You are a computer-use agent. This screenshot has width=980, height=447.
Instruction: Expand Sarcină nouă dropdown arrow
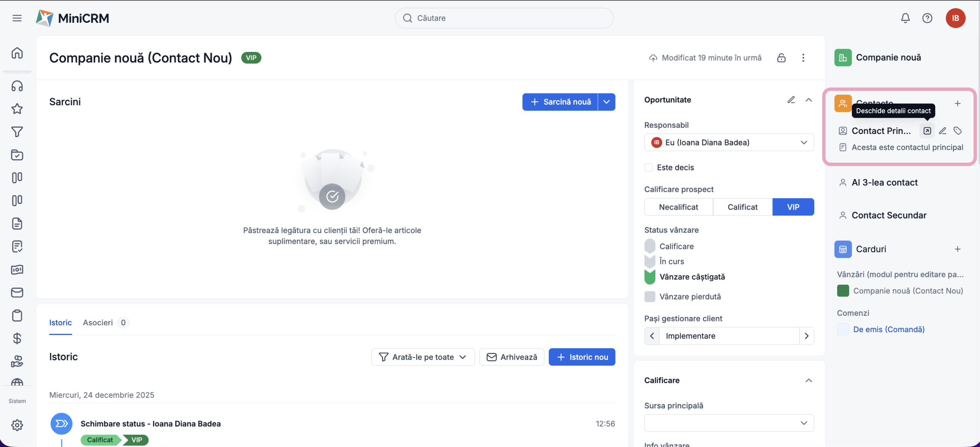tap(606, 102)
